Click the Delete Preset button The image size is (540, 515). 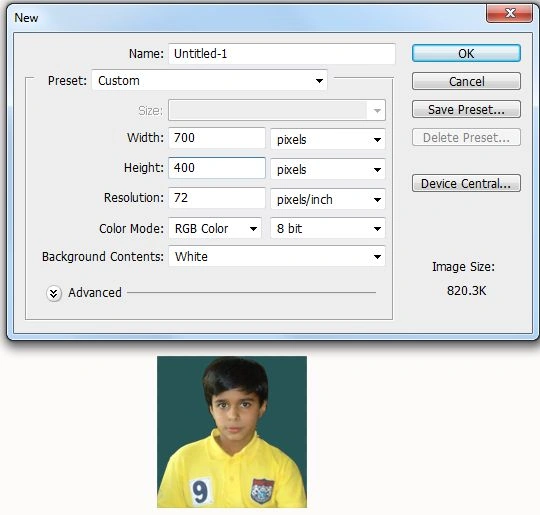466,137
